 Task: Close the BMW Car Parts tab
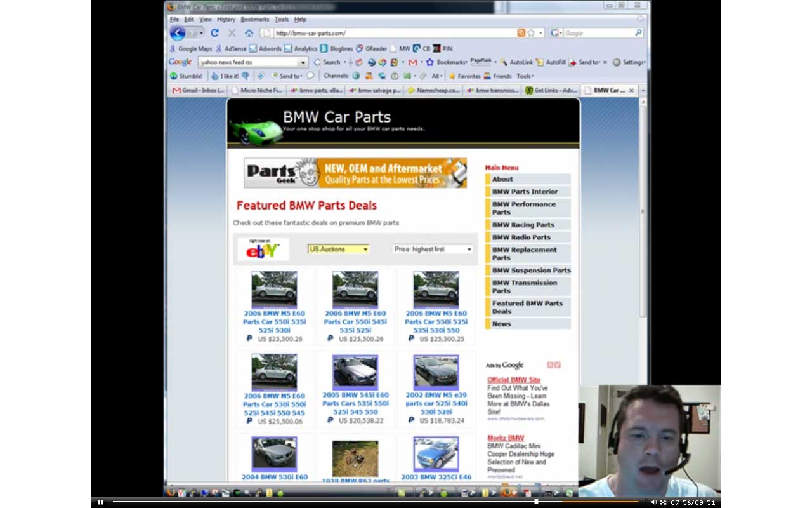(631, 90)
